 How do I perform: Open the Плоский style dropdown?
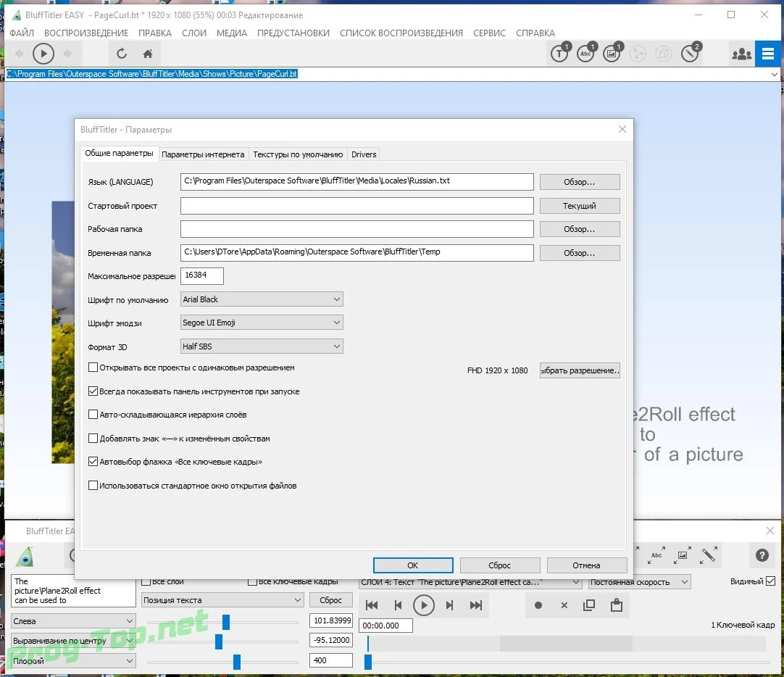pyautogui.click(x=73, y=660)
